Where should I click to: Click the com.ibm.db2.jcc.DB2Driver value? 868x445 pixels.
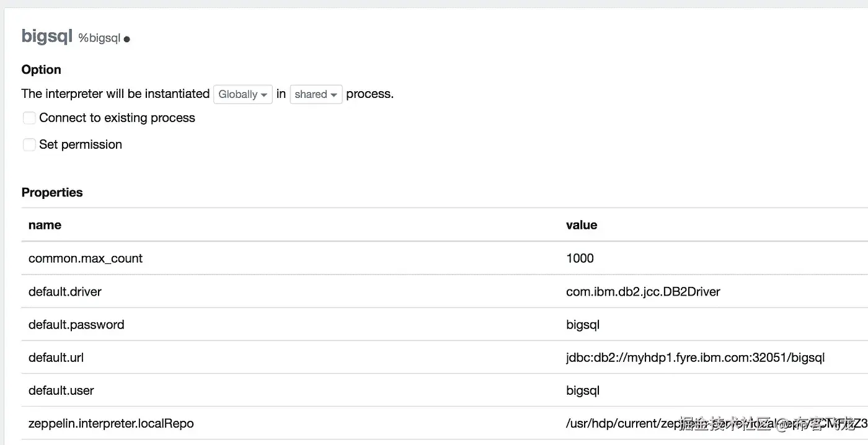point(643,291)
